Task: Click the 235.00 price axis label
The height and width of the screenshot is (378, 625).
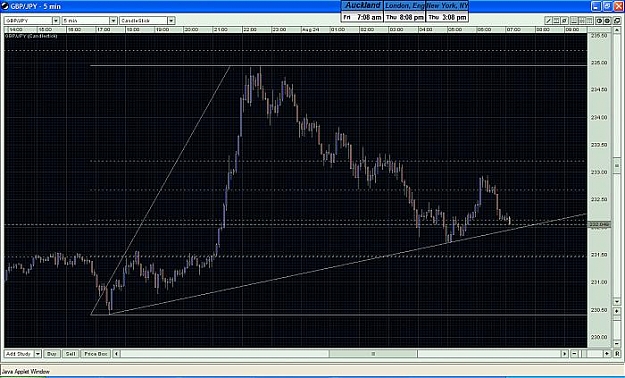Action: point(599,63)
